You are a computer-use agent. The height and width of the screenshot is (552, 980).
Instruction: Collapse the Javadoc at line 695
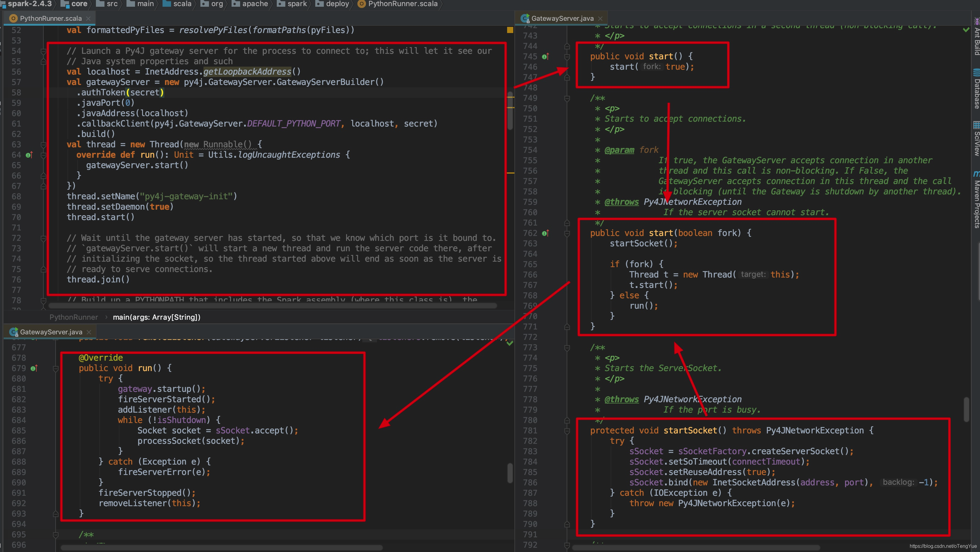point(56,535)
